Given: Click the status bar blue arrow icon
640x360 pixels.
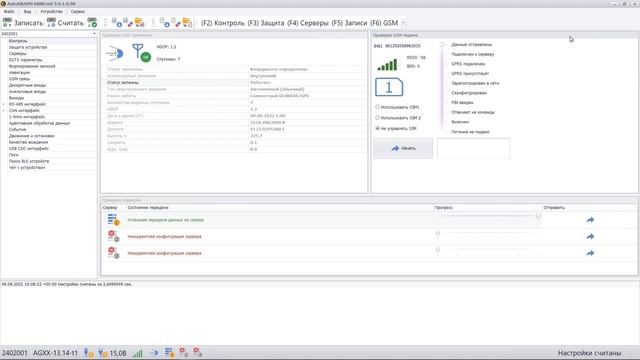Looking at the screenshot, I should [x=154, y=353].
